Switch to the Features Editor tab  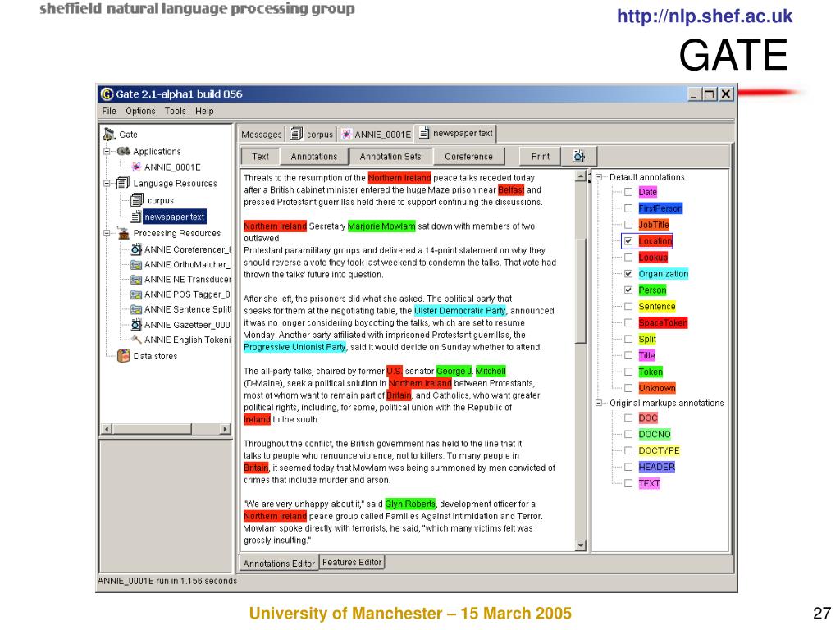coord(352,562)
